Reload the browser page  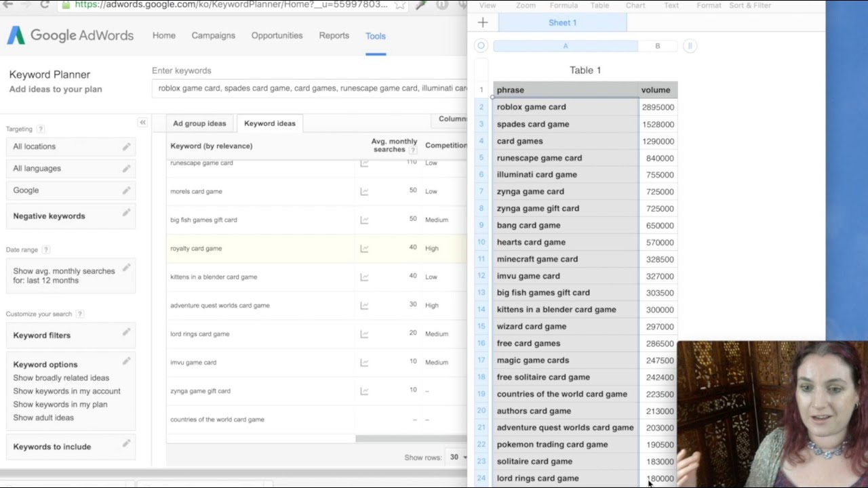pyautogui.click(x=45, y=5)
